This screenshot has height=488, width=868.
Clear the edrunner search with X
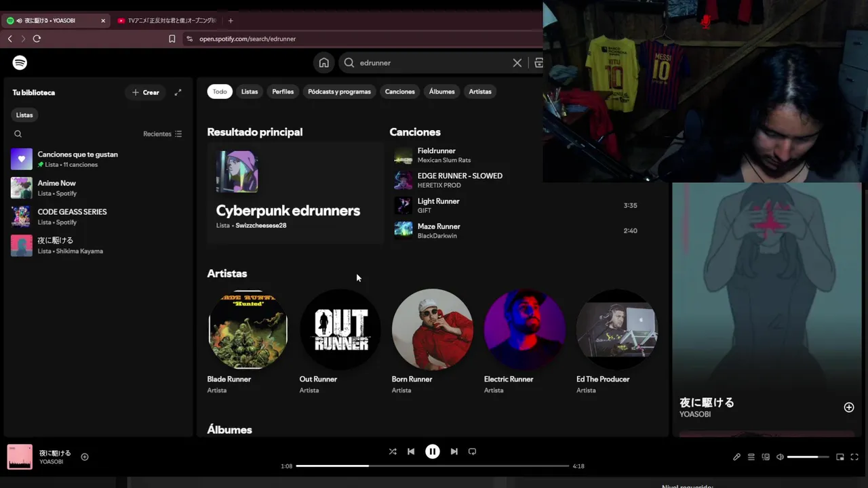pos(517,62)
